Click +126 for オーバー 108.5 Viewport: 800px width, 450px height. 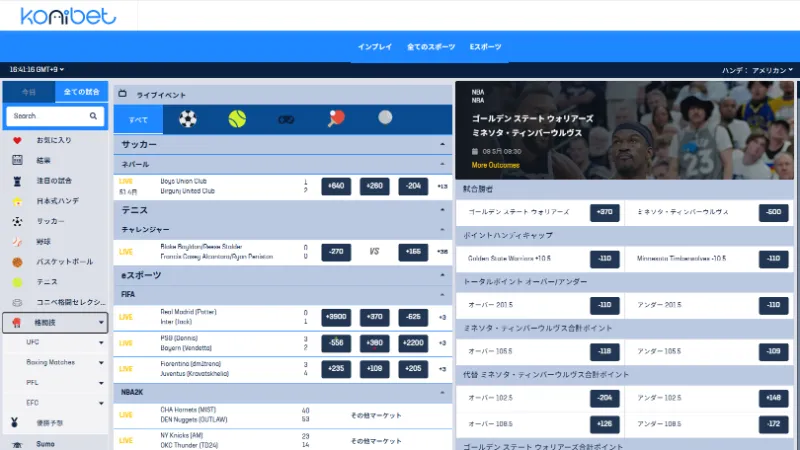pos(605,424)
